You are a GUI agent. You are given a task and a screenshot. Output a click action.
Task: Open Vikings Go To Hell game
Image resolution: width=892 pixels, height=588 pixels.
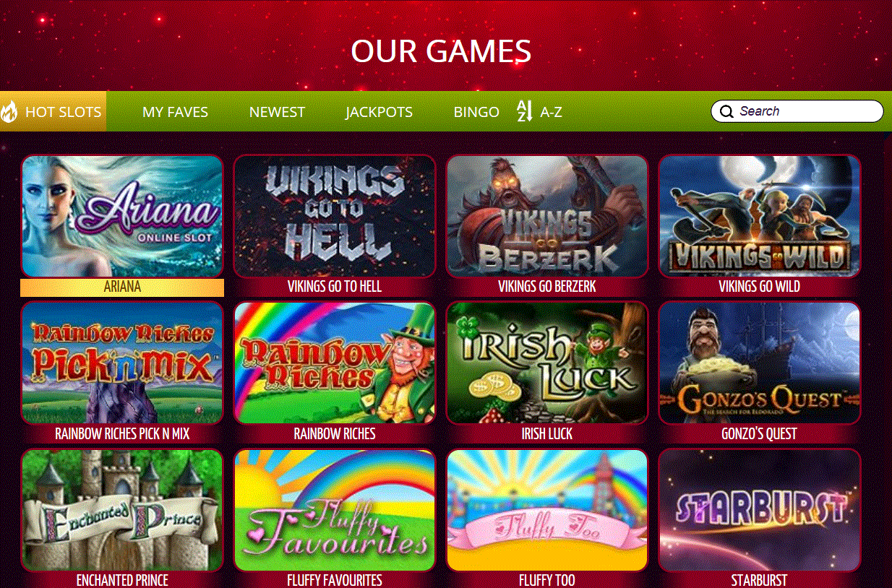coord(335,216)
